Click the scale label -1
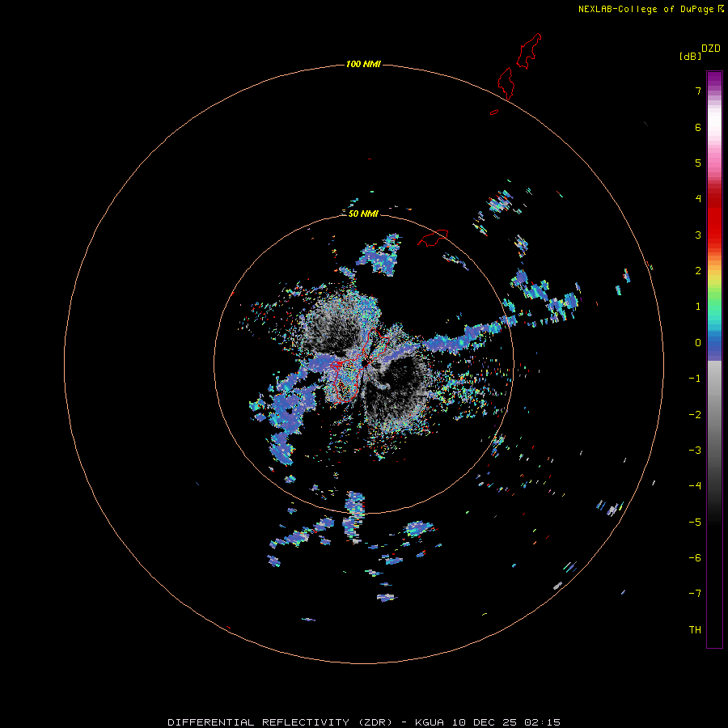The width and height of the screenshot is (728, 728). [695, 379]
